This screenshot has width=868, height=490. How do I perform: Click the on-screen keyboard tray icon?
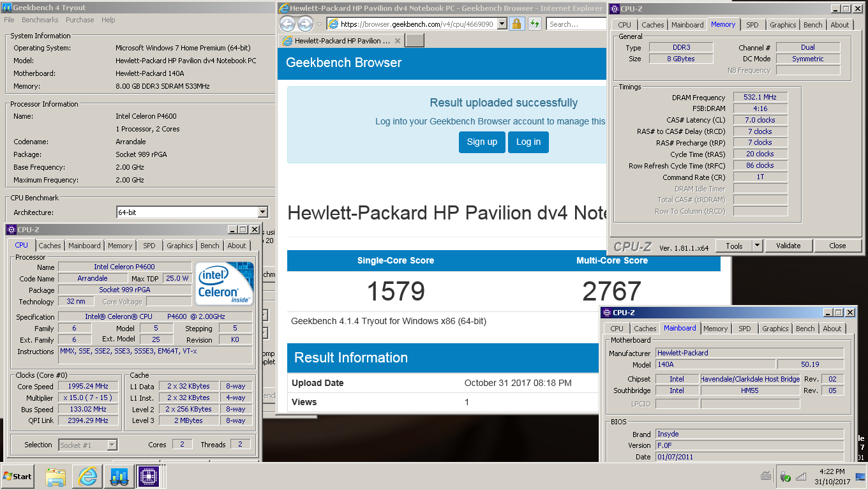[x=766, y=476]
